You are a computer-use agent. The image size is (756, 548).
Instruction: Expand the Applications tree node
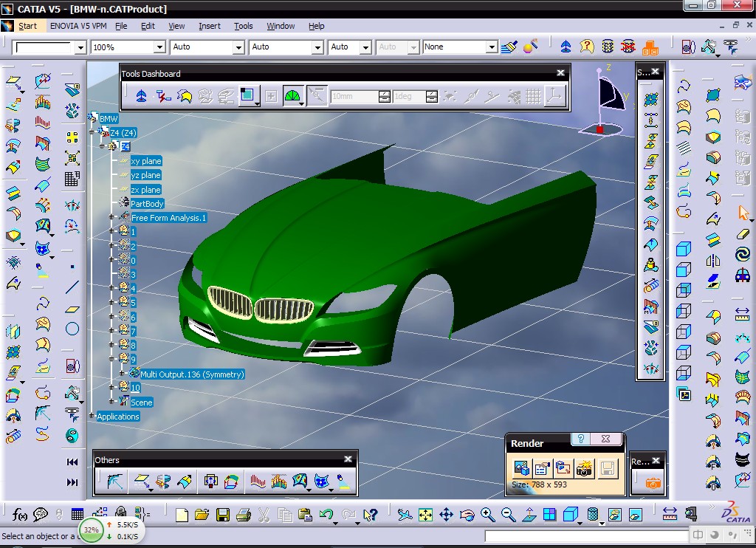(92, 415)
